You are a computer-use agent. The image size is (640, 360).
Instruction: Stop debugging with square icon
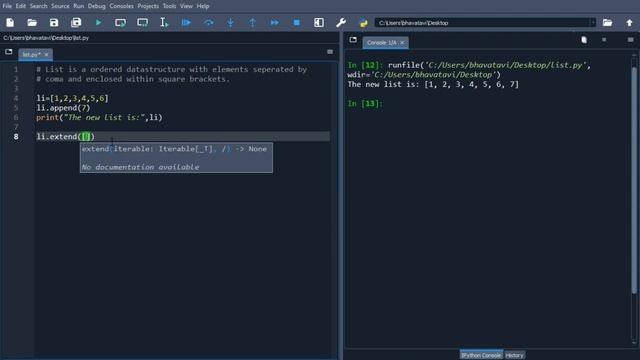tap(297, 23)
